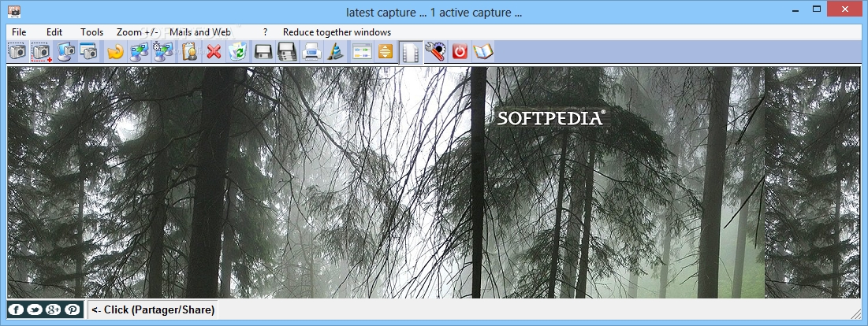
Task: Share via the Twitter bird icon
Action: tap(35, 309)
